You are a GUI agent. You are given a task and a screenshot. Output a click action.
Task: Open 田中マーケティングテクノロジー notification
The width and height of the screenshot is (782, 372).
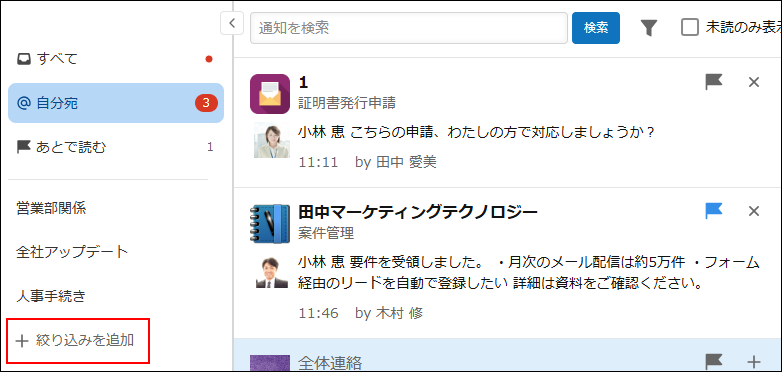pyautogui.click(x=418, y=212)
